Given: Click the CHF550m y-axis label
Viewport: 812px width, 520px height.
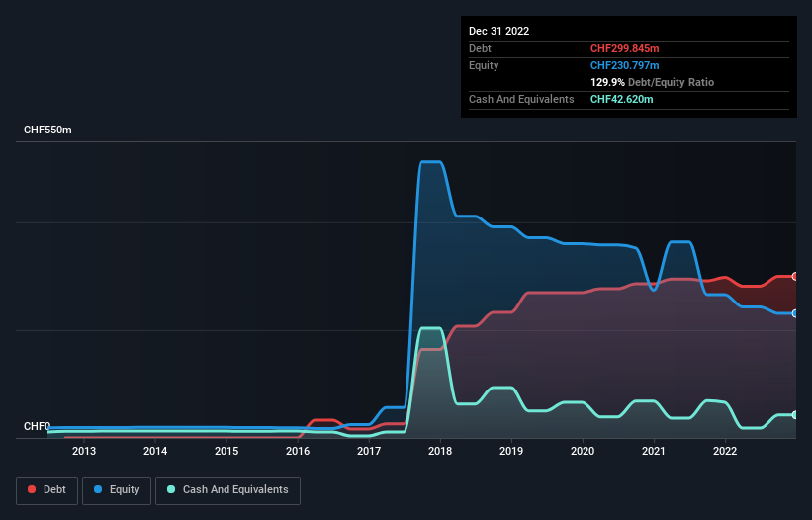Looking at the screenshot, I should 47,130.
